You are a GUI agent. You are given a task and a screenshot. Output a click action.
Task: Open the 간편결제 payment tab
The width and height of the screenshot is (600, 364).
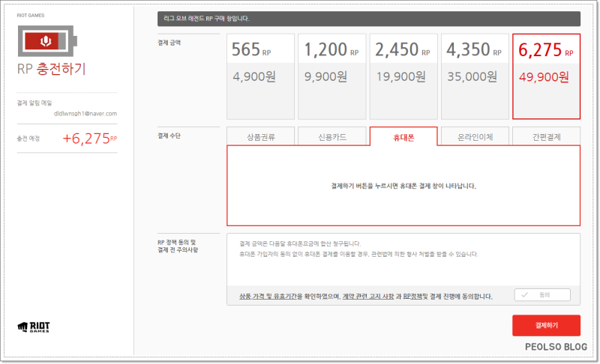coord(547,136)
